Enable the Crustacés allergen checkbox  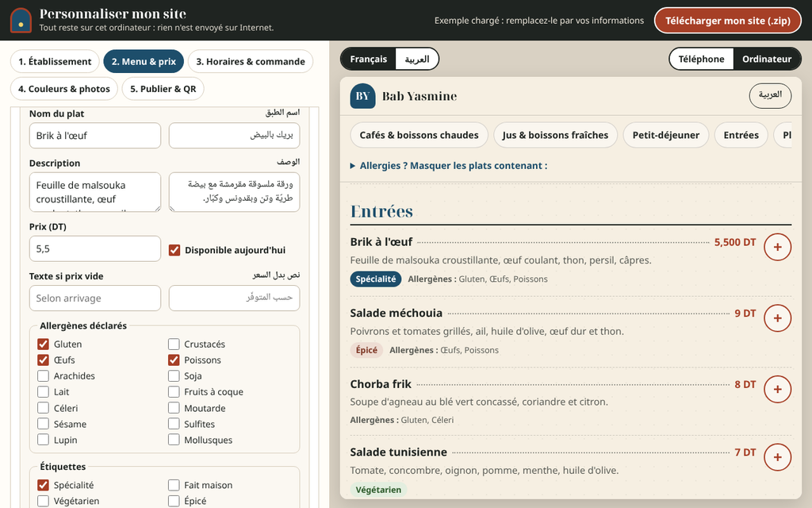click(x=174, y=344)
